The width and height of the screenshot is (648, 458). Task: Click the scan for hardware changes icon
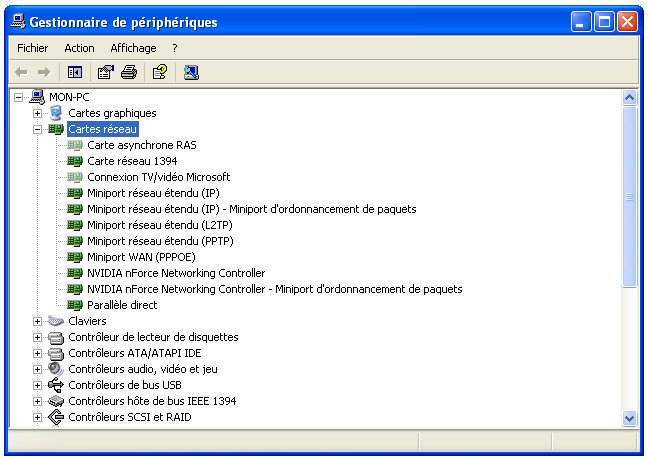click(191, 72)
